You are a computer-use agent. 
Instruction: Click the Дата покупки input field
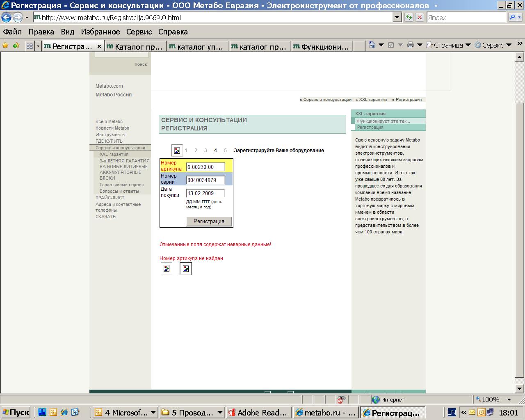point(205,193)
